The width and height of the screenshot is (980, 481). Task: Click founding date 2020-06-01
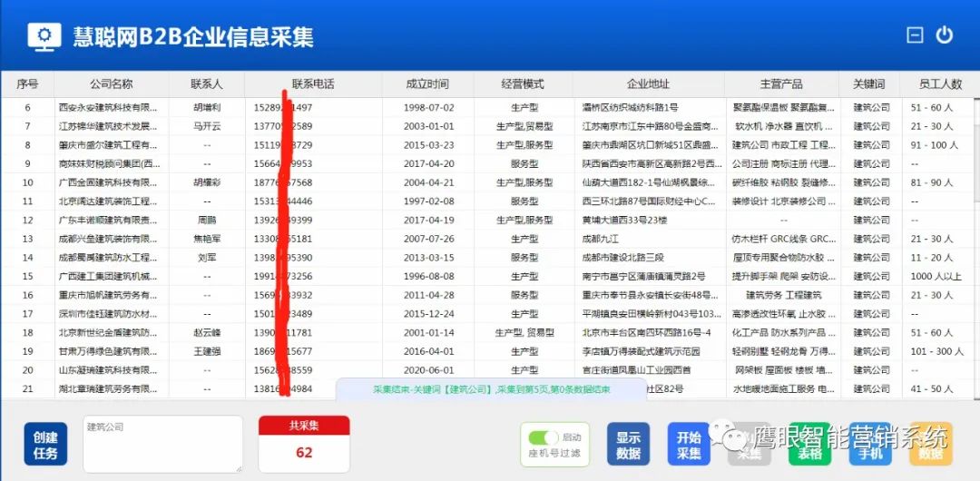coord(428,370)
